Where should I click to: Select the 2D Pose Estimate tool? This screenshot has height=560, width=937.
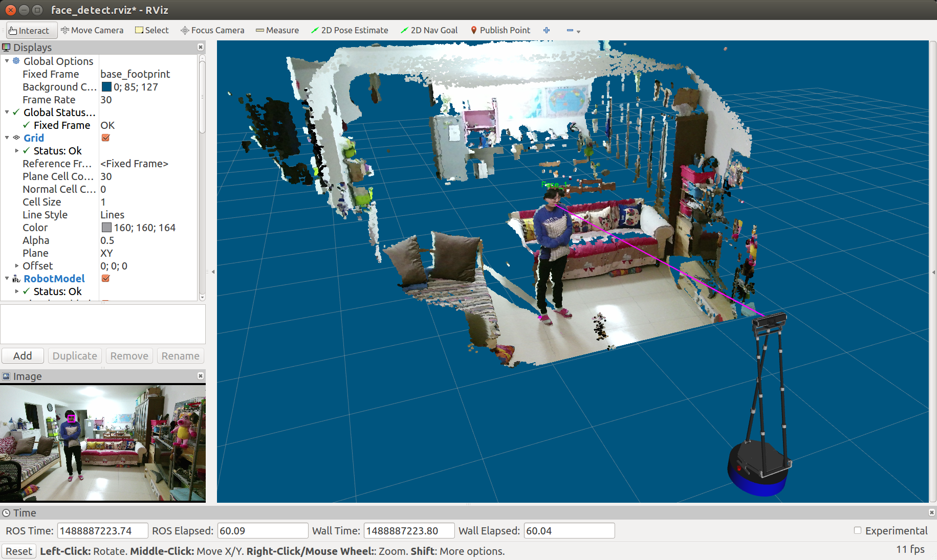coord(350,30)
